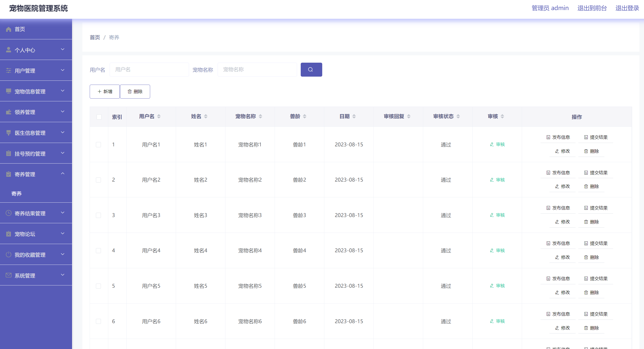
Task: Click the cell 姓名2
Action: coord(200,180)
